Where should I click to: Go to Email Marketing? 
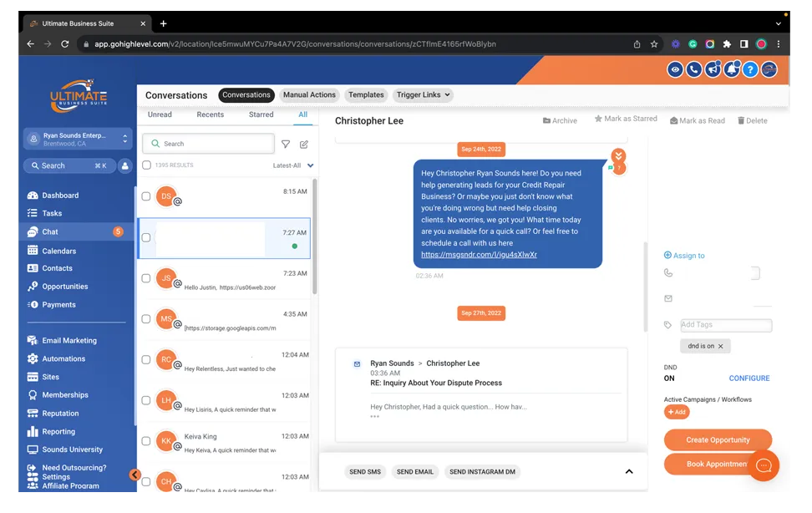[x=69, y=340]
